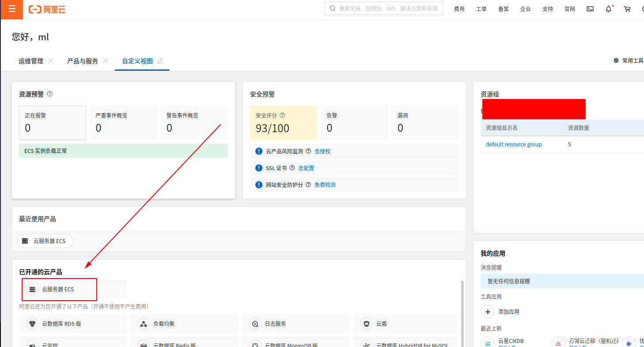Screen dimensions: 644x347
Task: Open the 常用工具 panel
Action: [x=633, y=61]
